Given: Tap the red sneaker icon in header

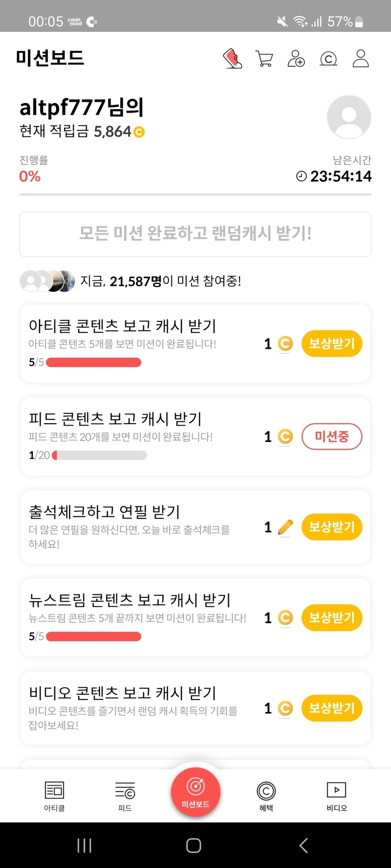Looking at the screenshot, I should click(232, 59).
